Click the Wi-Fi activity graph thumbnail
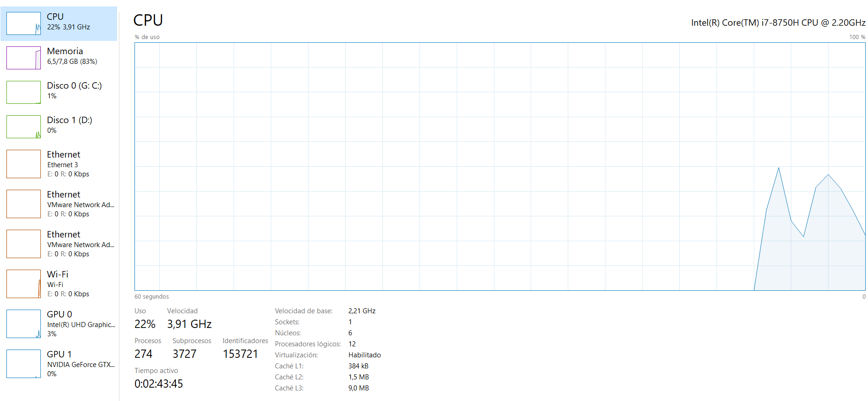868x401 pixels. point(23,284)
